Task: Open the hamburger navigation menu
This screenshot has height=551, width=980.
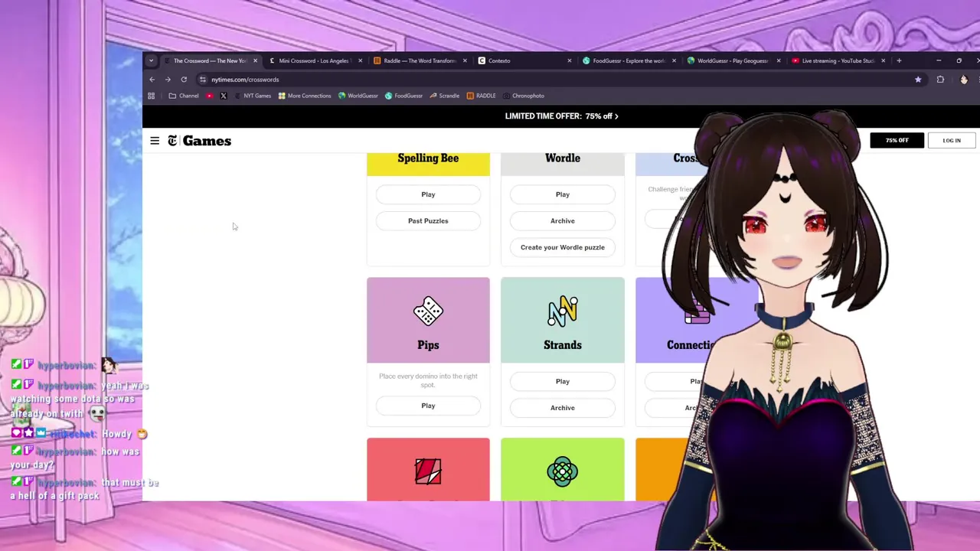Action: (155, 141)
